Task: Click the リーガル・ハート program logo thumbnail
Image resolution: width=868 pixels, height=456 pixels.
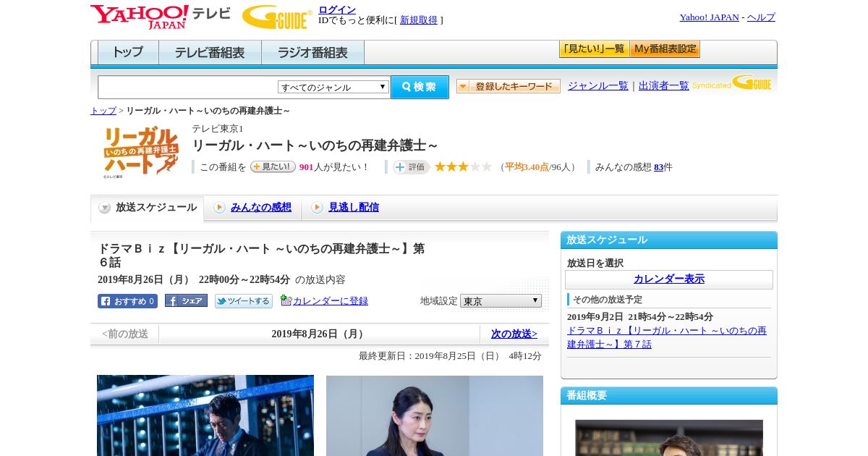Action: pyautogui.click(x=140, y=152)
